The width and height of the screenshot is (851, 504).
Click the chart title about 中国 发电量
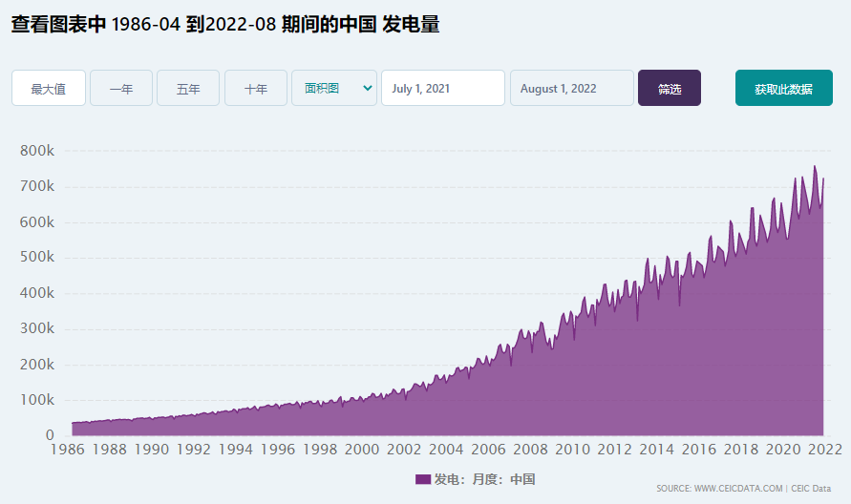pos(225,25)
